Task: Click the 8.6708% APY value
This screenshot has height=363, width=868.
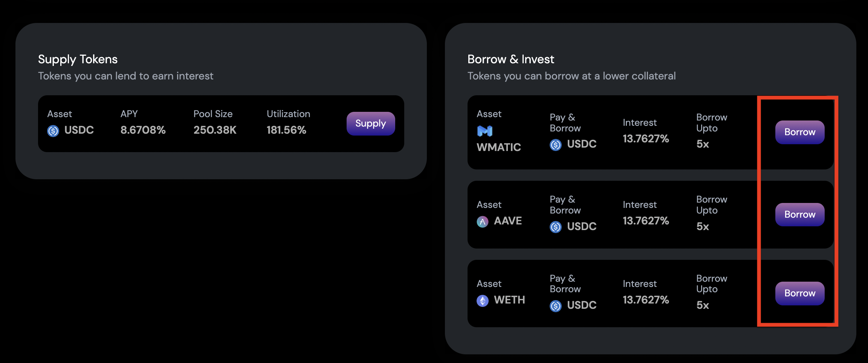Action: 143,130
